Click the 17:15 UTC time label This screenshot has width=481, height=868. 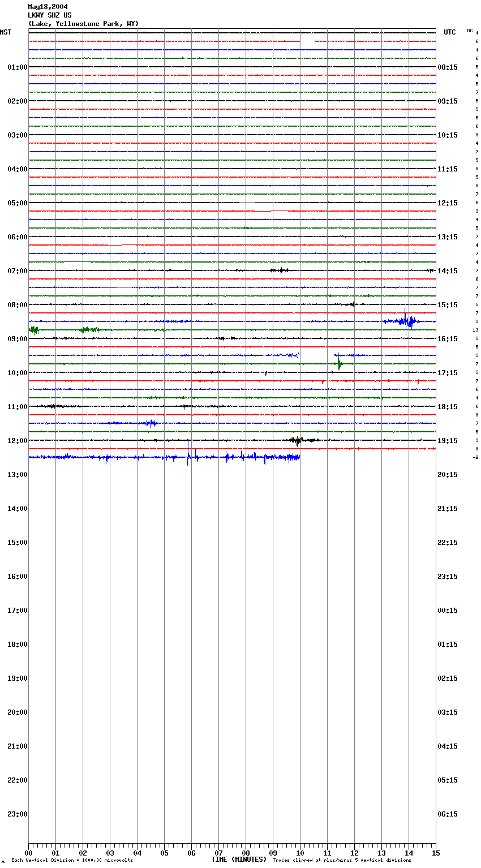pyautogui.click(x=448, y=373)
